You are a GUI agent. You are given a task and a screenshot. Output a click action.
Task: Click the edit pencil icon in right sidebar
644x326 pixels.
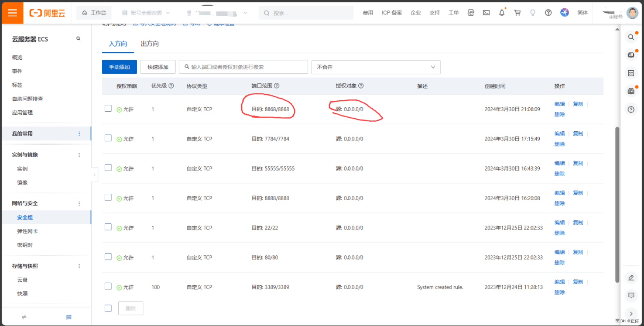pyautogui.click(x=631, y=278)
